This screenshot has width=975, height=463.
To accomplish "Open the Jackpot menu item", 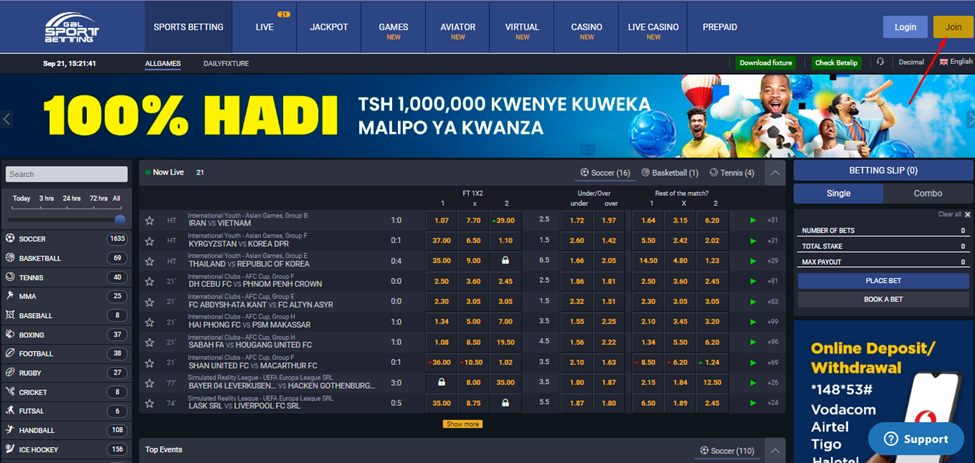I will pos(329,27).
